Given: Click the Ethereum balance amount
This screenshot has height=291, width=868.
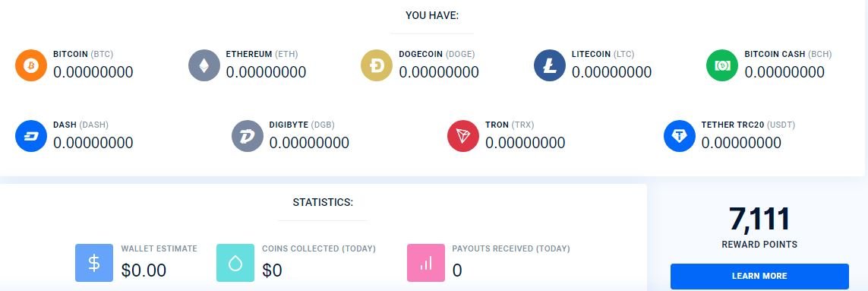Looking at the screenshot, I should pyautogui.click(x=266, y=72).
